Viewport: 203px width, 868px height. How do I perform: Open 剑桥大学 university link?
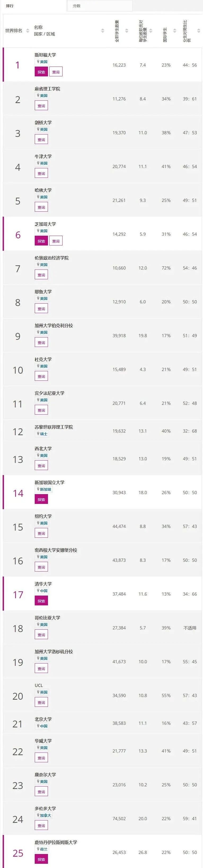(43, 122)
